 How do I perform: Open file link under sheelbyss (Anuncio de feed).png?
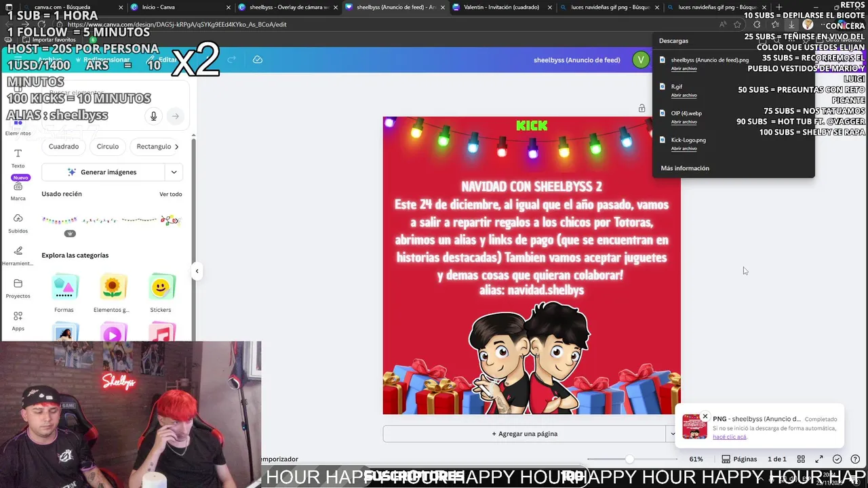coord(684,68)
